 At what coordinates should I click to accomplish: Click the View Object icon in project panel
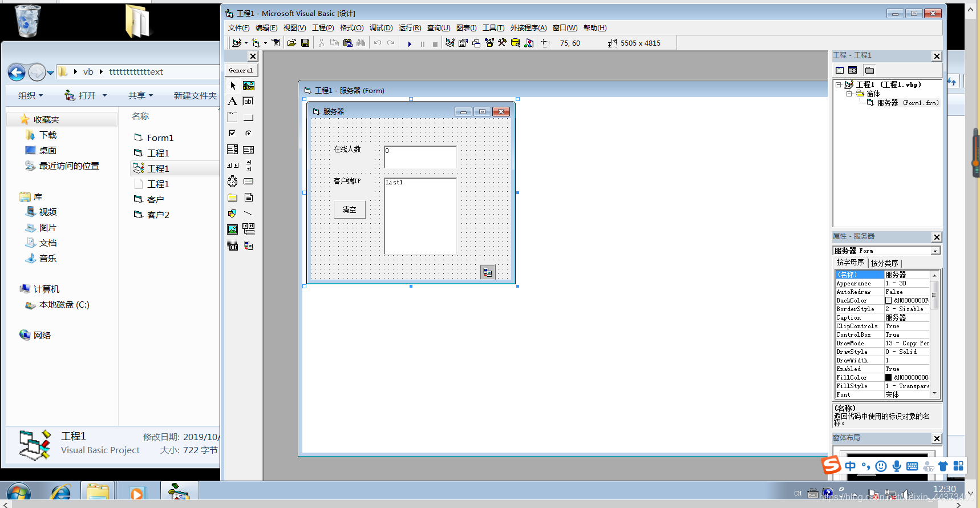pyautogui.click(x=853, y=70)
